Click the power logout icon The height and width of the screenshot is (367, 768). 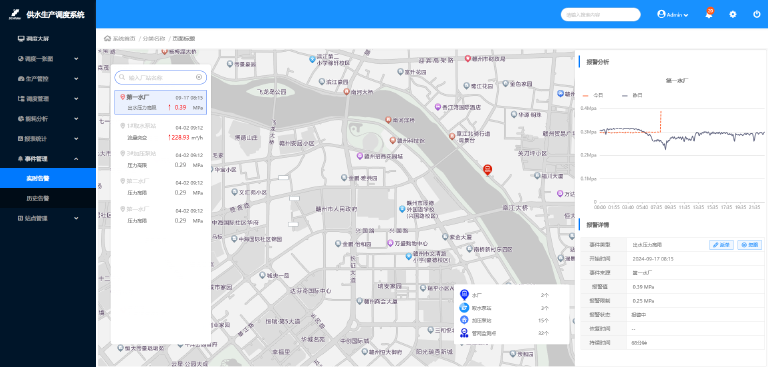coord(757,14)
